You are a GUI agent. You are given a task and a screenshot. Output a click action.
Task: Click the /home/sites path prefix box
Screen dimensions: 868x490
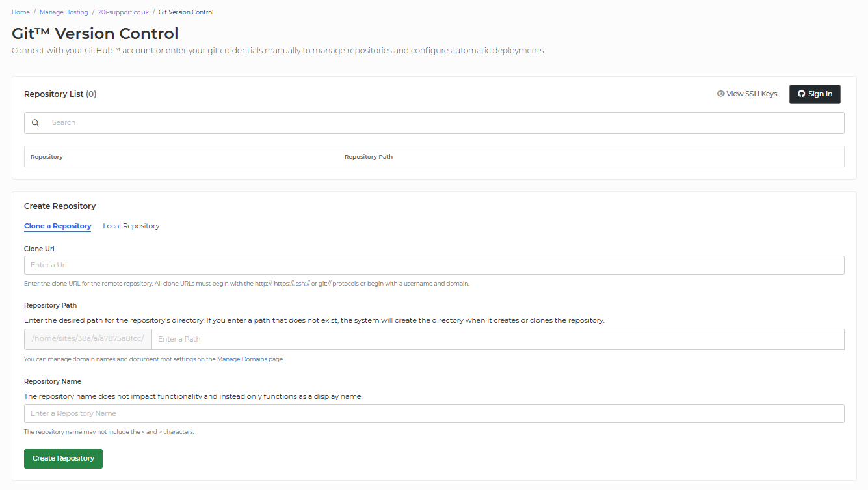click(x=88, y=339)
